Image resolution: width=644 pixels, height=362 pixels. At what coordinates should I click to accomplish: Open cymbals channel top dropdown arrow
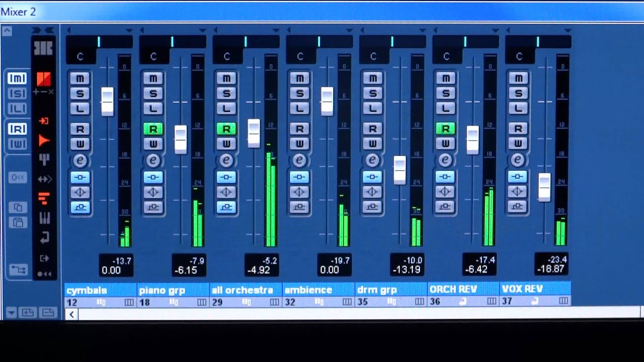point(129,30)
